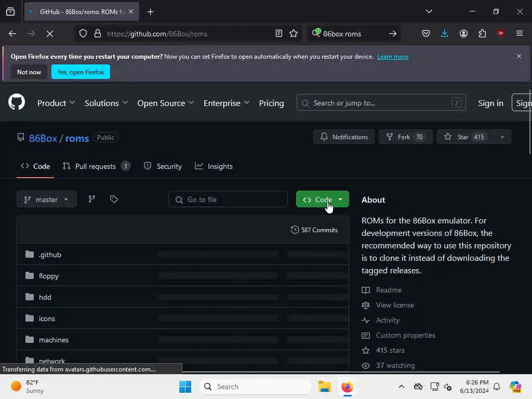Viewport: 532px width, 399px height.
Task: Open the floppy folder
Action: pos(49,276)
